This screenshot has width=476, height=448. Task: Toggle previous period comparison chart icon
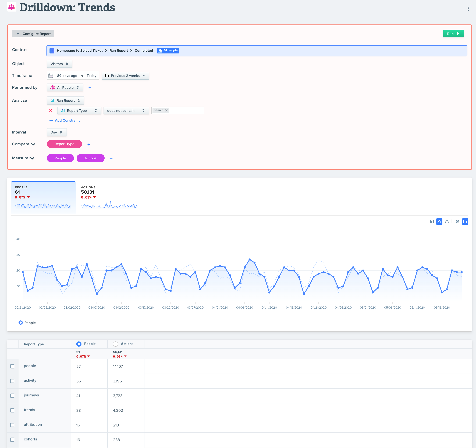point(465,222)
